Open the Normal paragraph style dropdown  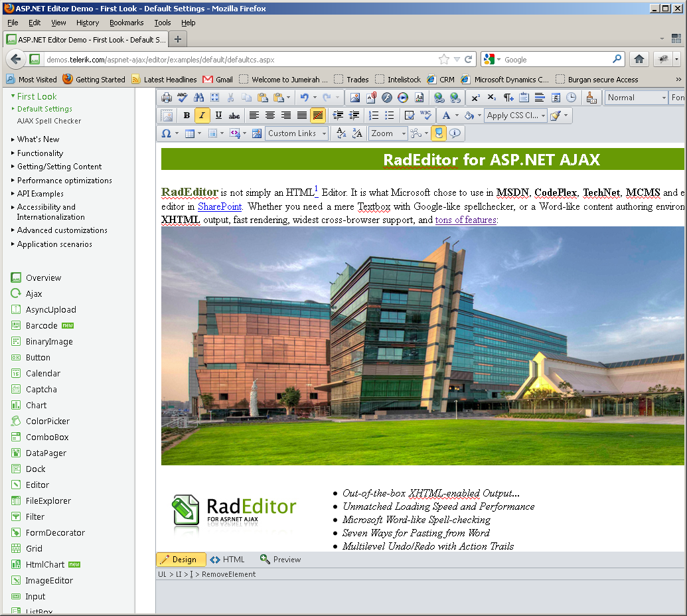coord(636,98)
